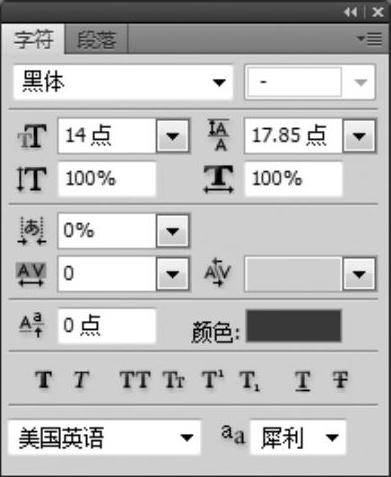This screenshot has width=391, height=477.
Task: Click the tracking AV icon
Action: pyautogui.click(x=31, y=274)
